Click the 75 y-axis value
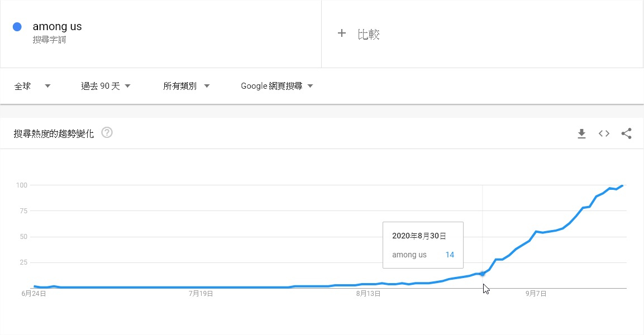 (x=23, y=211)
